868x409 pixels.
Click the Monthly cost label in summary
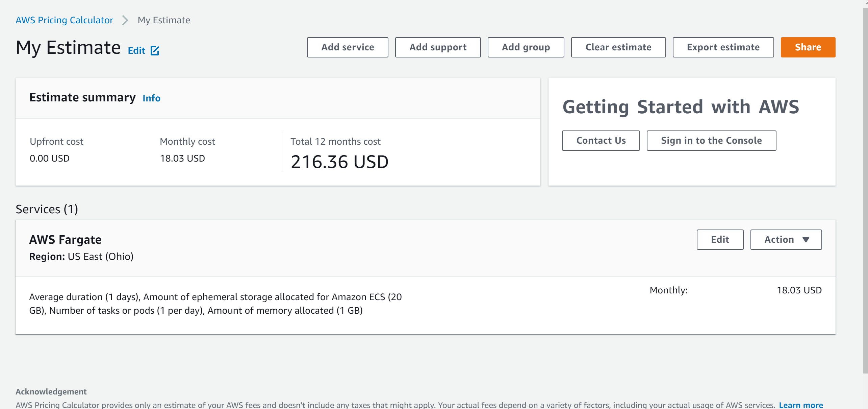[x=187, y=141]
